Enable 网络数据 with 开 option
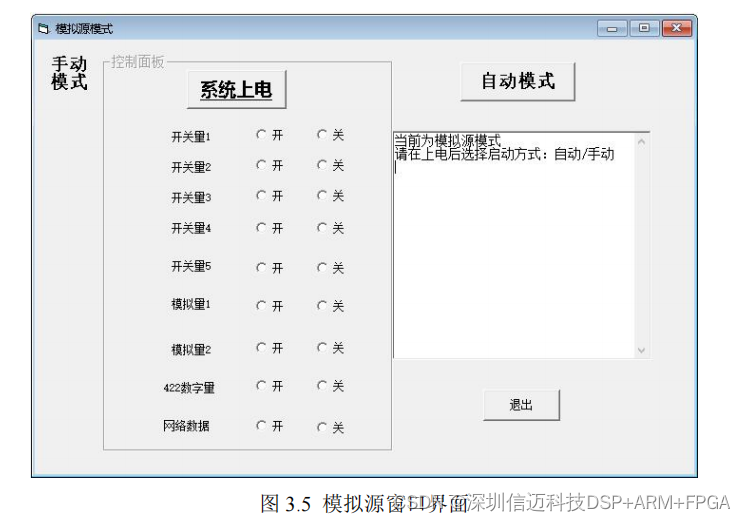 click(261, 425)
